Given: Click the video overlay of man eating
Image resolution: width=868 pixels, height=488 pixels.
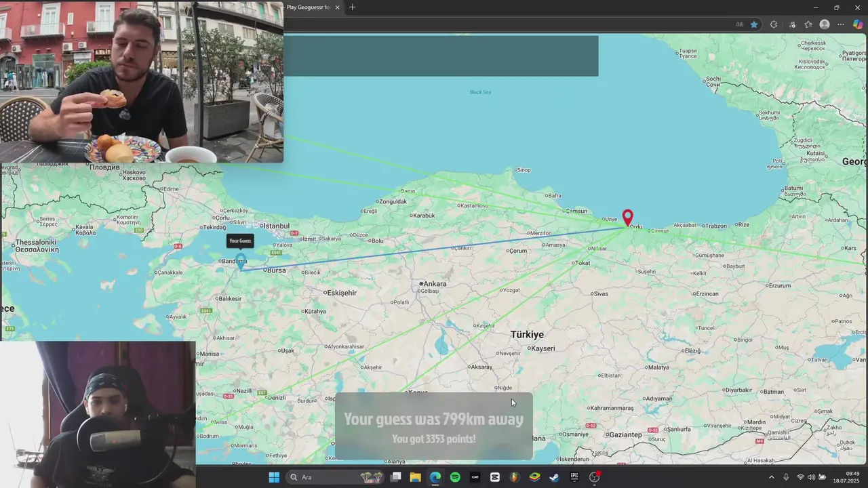Looking at the screenshot, I should (x=142, y=81).
